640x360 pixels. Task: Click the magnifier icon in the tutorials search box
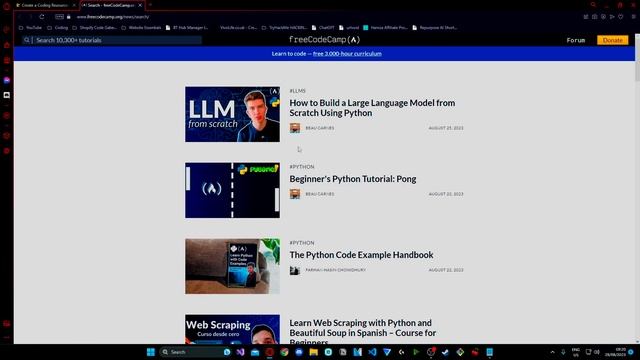click(x=27, y=40)
